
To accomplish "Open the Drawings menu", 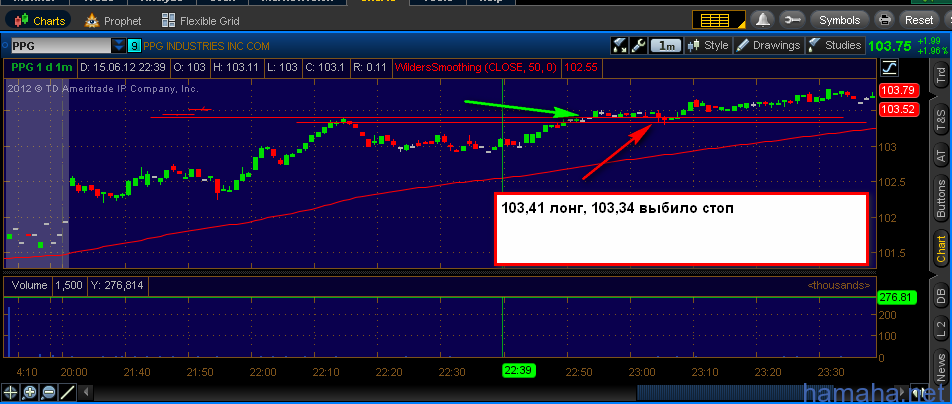I will (x=768, y=45).
